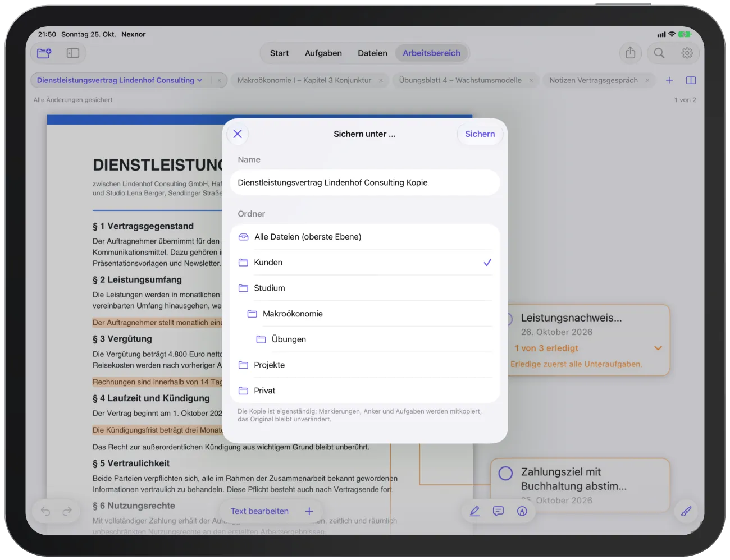Redo the last action
Viewport: 730px width, 560px height.
coord(67,511)
